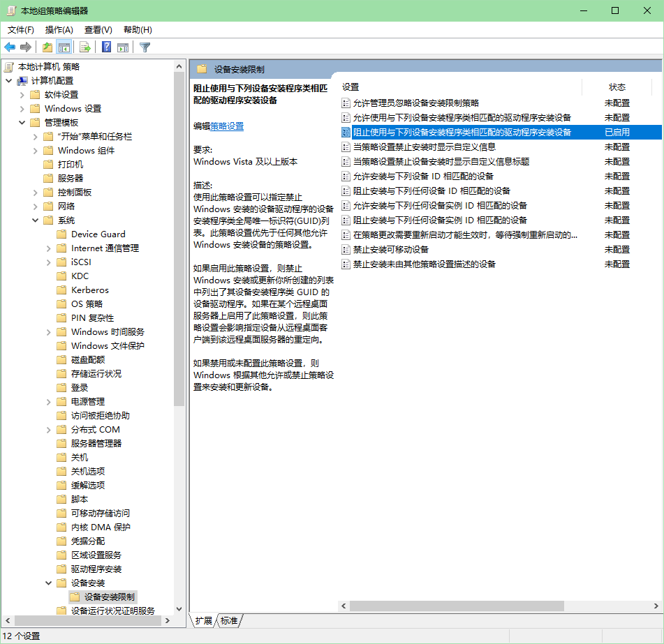The width and height of the screenshot is (664, 644).
Task: Click the Export list toolbar icon
Action: (x=85, y=47)
